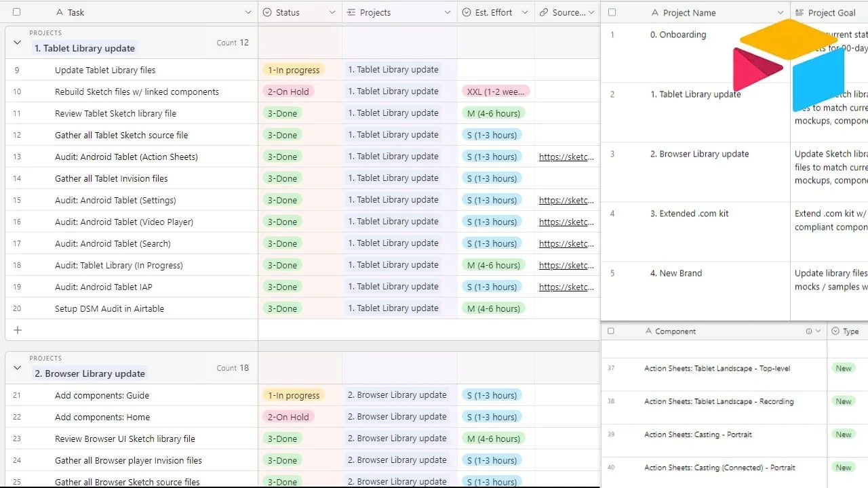Screen dimensions: 868x488
Task: Click the text icon beside the Component header
Action: (x=649, y=331)
